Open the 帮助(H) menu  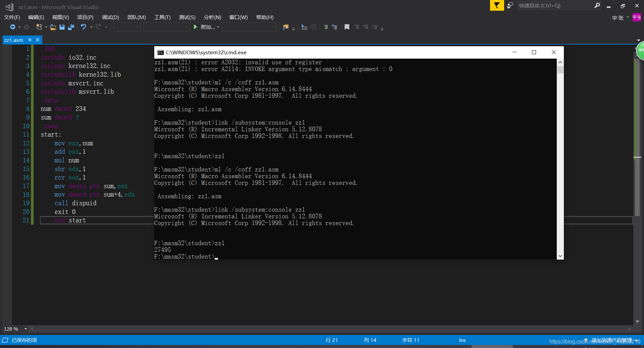[265, 17]
